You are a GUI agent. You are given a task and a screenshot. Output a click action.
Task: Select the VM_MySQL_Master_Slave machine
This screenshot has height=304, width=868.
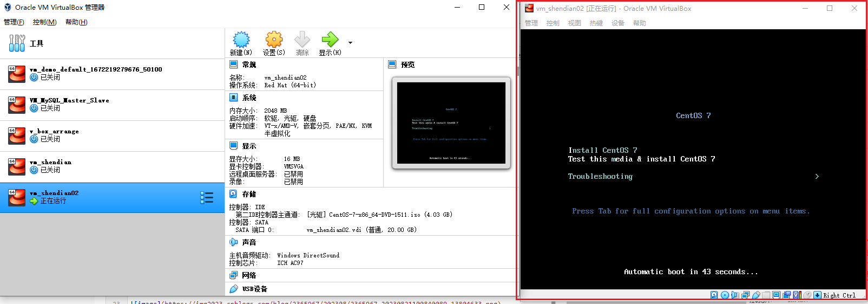coord(112,105)
